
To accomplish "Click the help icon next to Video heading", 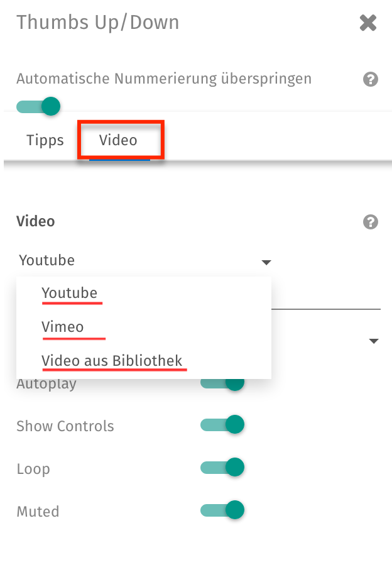I will pos(370,222).
